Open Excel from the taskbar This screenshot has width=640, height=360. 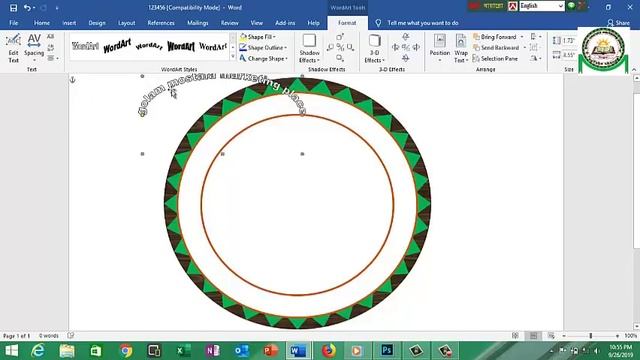point(183,351)
